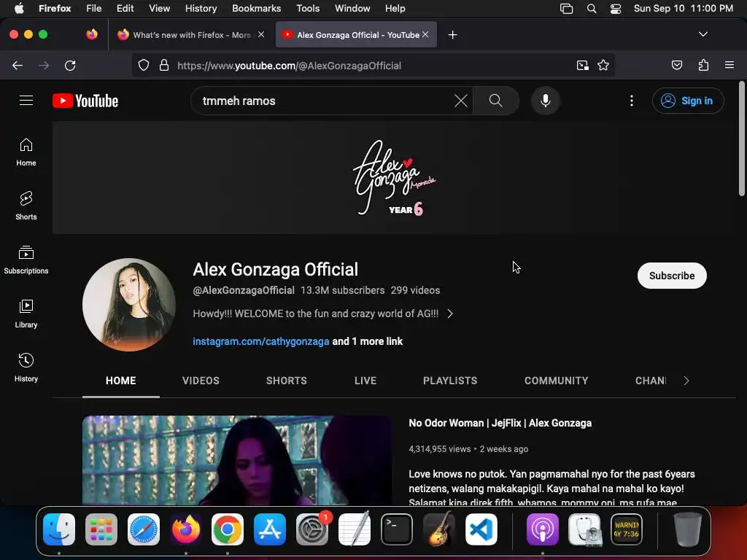This screenshot has height=560, width=747.
Task: Switch to the VIDEOS tab
Action: coord(201,381)
